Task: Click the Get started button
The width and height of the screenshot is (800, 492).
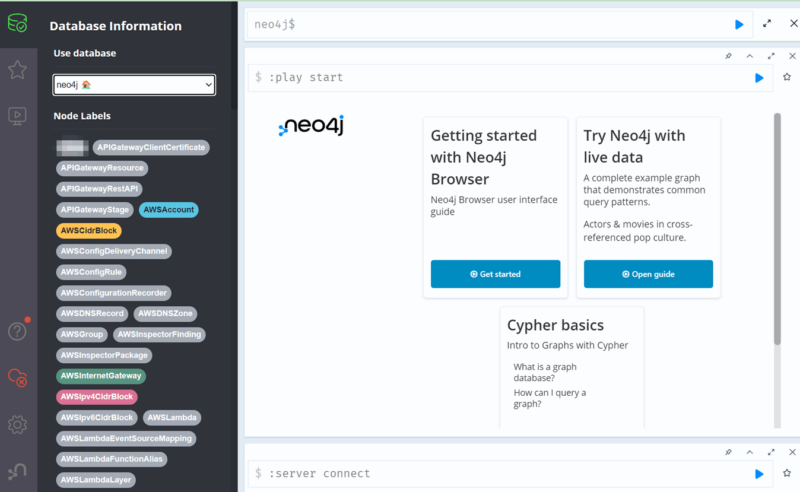Action: tap(495, 274)
